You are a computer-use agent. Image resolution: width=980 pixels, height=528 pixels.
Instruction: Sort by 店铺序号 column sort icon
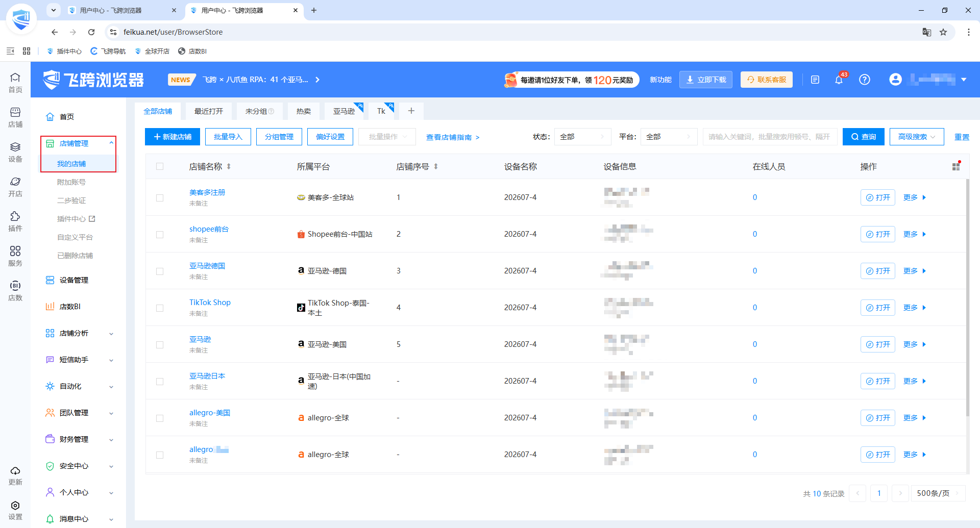coord(436,166)
